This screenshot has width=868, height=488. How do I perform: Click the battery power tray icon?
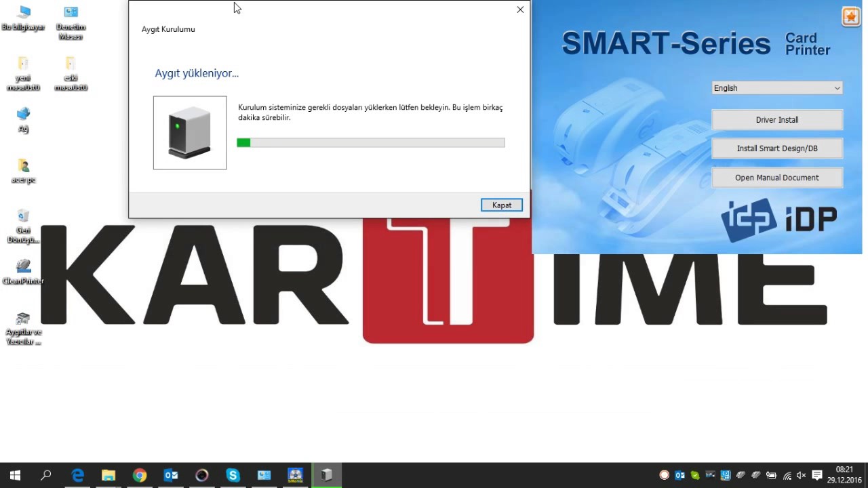pyautogui.click(x=771, y=475)
